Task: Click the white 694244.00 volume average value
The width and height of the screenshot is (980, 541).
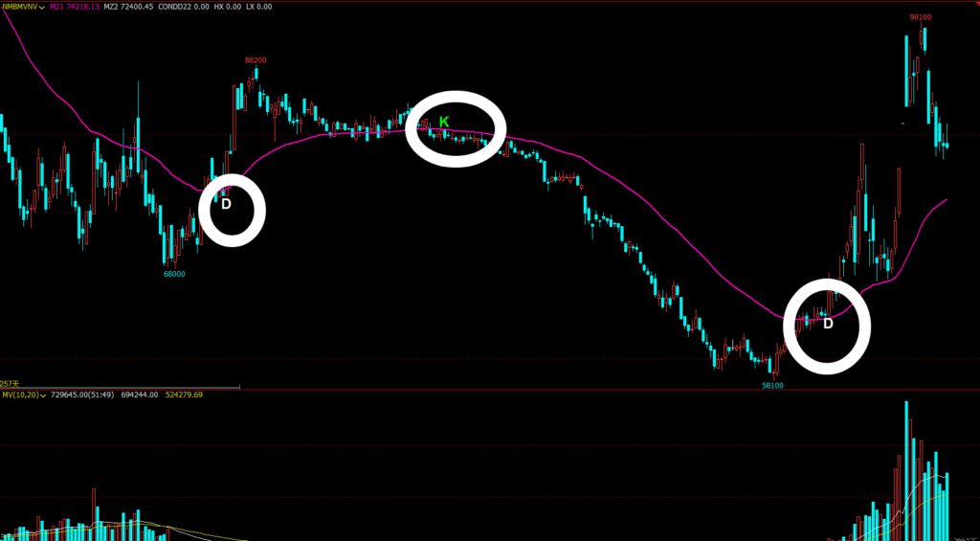Action: (x=139, y=394)
